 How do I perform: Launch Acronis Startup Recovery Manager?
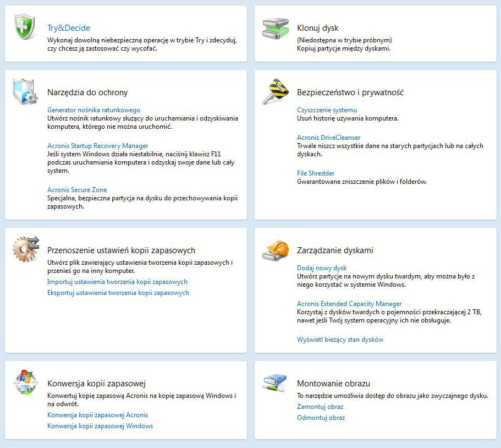[97, 146]
